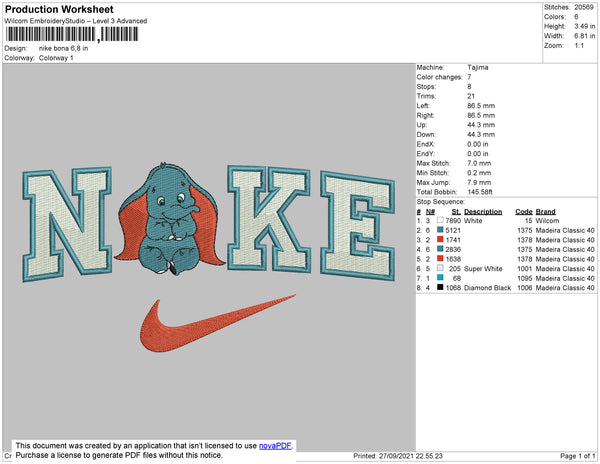The width and height of the screenshot is (600, 464).
Task: Select the 'Colorway 1' value
Action: [x=56, y=58]
